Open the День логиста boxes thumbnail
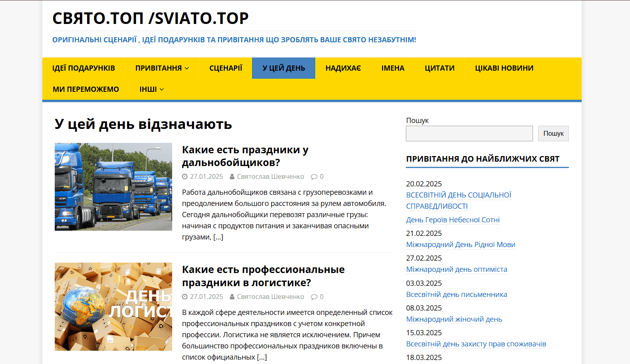 113,307
